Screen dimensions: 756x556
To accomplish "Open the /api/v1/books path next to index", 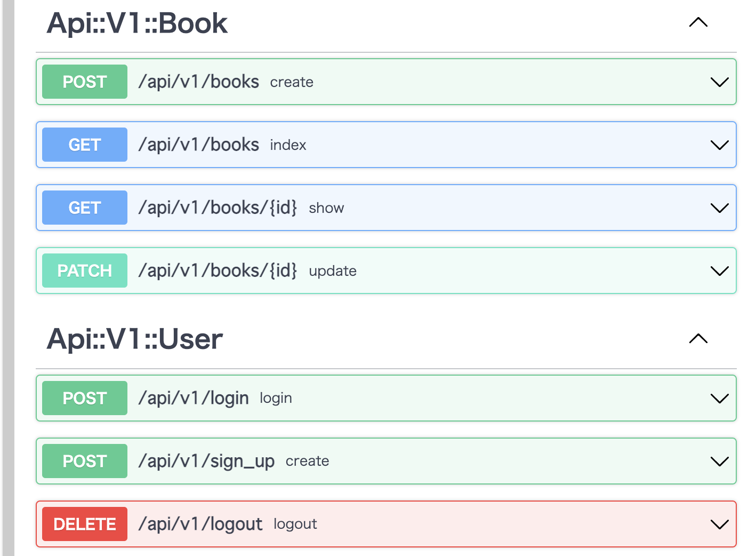I will (198, 145).
